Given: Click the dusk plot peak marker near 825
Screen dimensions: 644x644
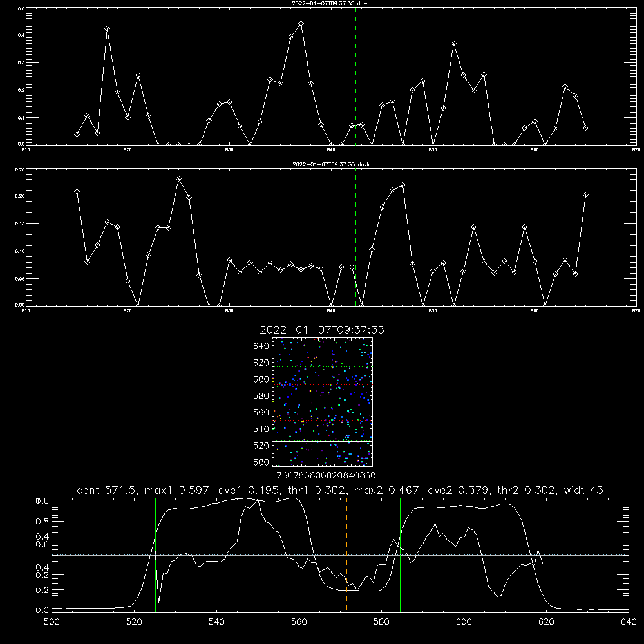Looking at the screenshot, I should [x=178, y=178].
